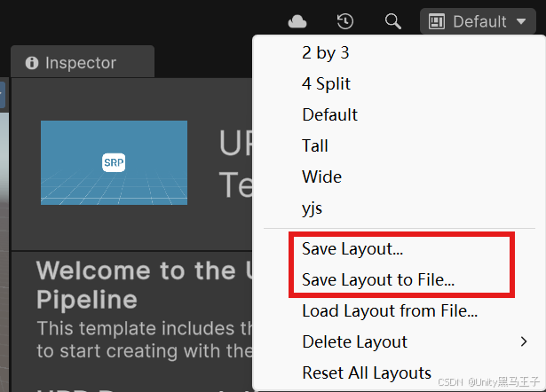This screenshot has width=546, height=392.
Task: Select the custom yjs layout
Action: click(399, 208)
